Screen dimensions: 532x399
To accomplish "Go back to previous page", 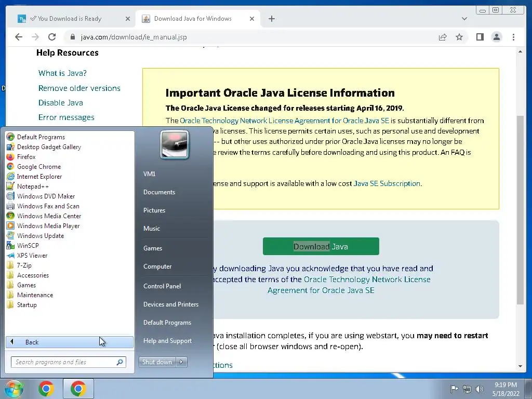I will pyautogui.click(x=19, y=37).
